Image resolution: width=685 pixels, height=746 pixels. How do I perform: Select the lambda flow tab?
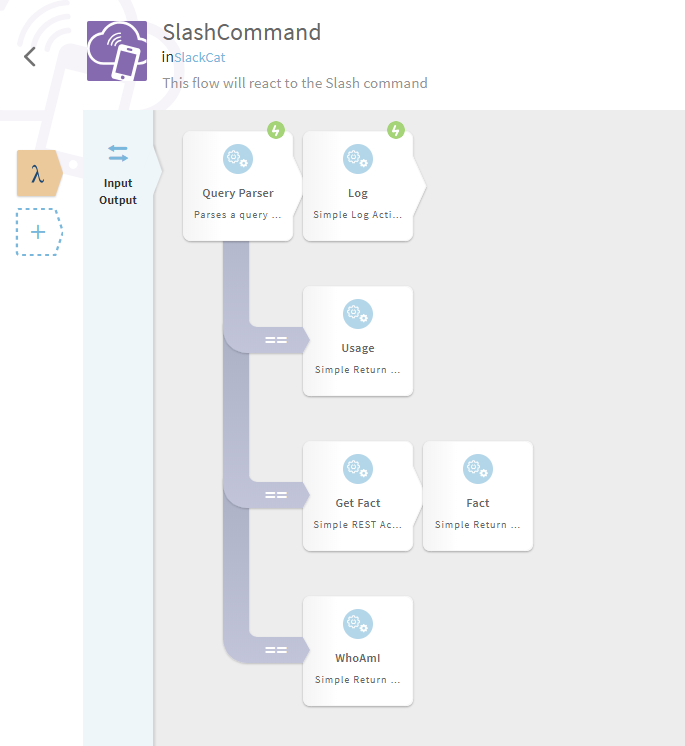[38, 175]
